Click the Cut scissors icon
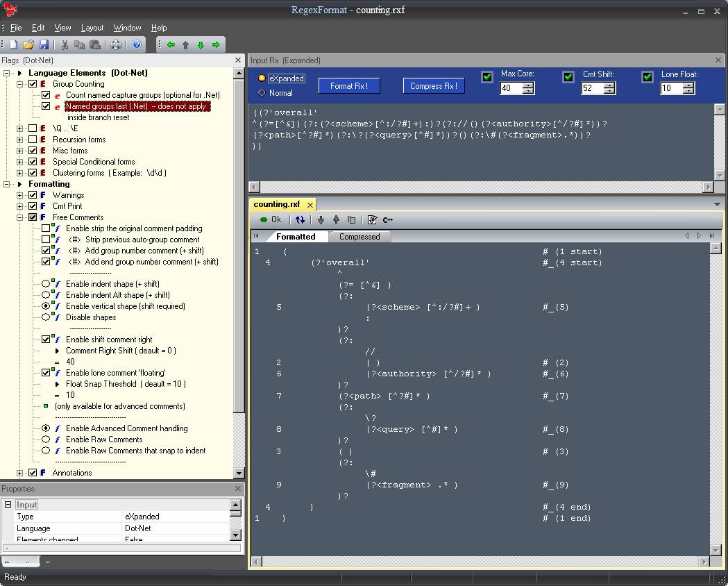 (65, 44)
